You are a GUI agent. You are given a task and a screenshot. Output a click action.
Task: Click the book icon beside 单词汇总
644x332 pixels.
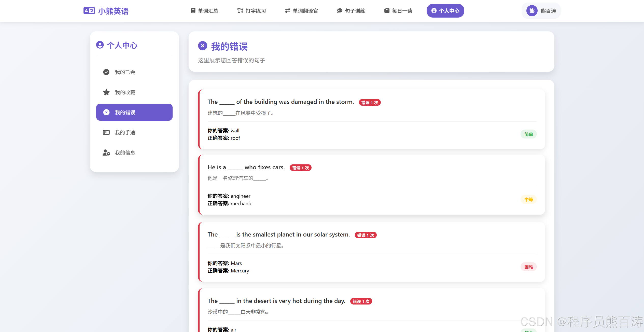[x=193, y=11]
